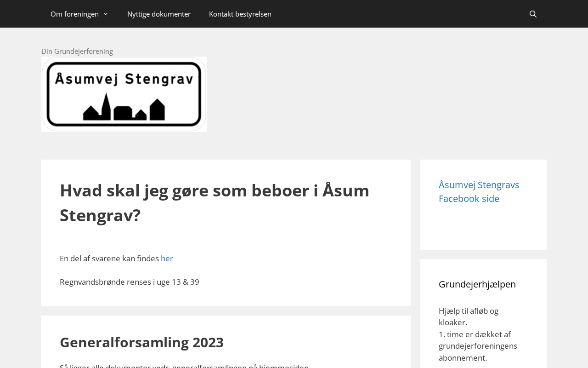Click the Grundejerhjælpen widget heading
Viewport: 588px width, 368px height.
click(x=477, y=284)
